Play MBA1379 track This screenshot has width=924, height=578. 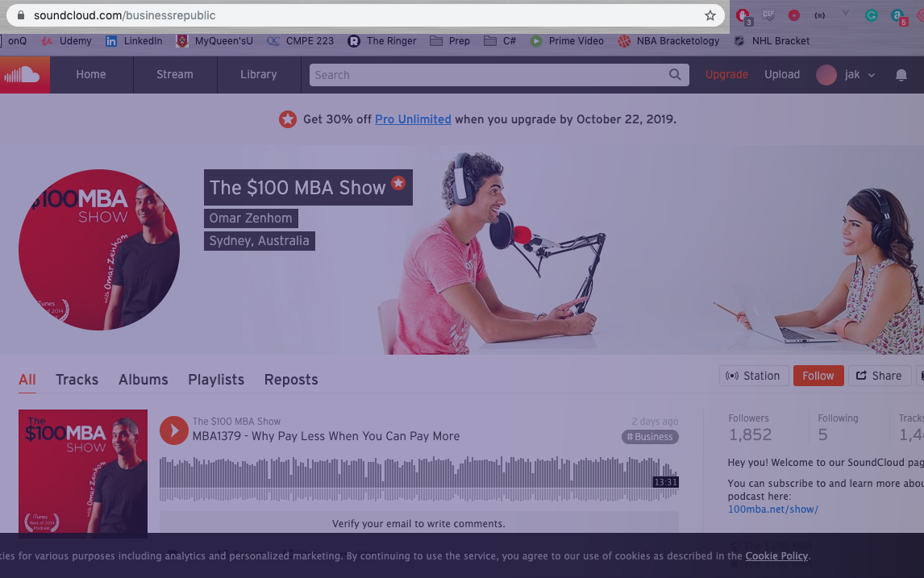(174, 430)
